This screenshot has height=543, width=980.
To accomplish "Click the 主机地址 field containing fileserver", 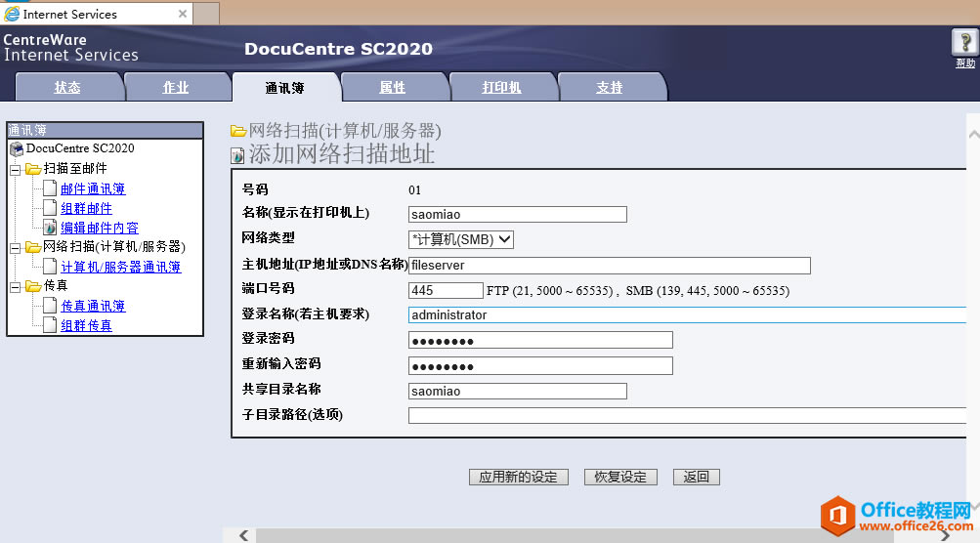I will click(610, 265).
